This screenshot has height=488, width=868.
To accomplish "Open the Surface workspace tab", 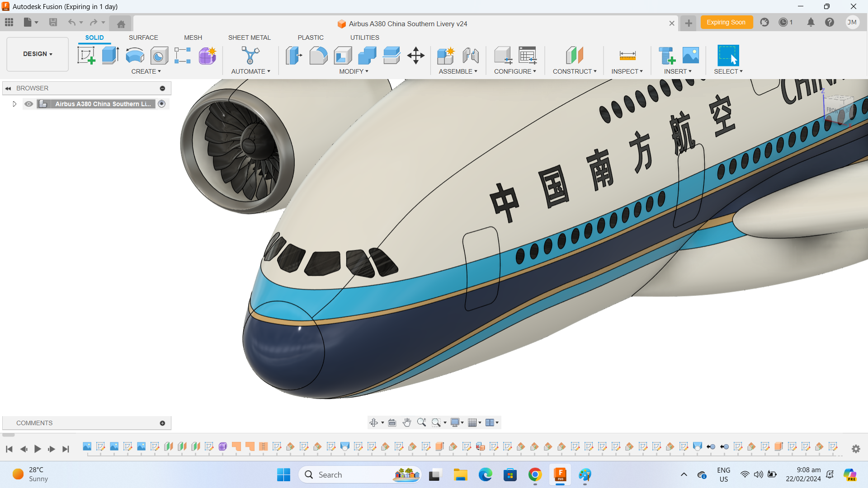I will coord(143,38).
